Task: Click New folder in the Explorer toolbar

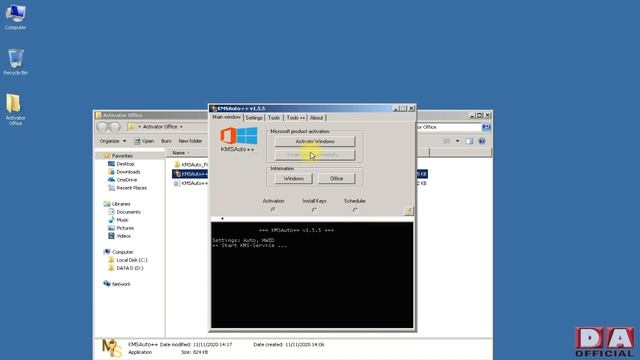Action: 190,141
